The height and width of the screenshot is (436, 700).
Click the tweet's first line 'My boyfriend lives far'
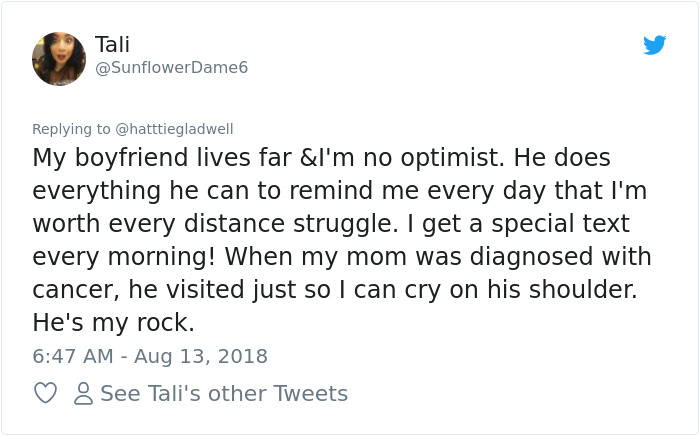pyautogui.click(x=155, y=159)
